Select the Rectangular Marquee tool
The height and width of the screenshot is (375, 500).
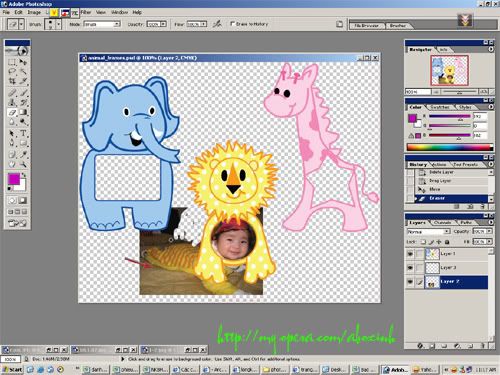click(x=12, y=62)
